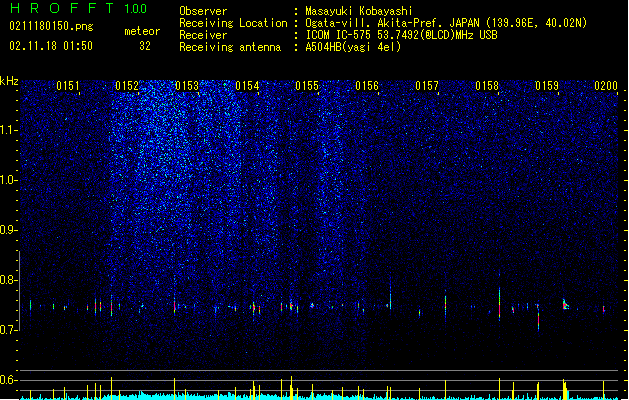629x400 pixels.
Task: Click time marker 0151
Action: point(68,86)
